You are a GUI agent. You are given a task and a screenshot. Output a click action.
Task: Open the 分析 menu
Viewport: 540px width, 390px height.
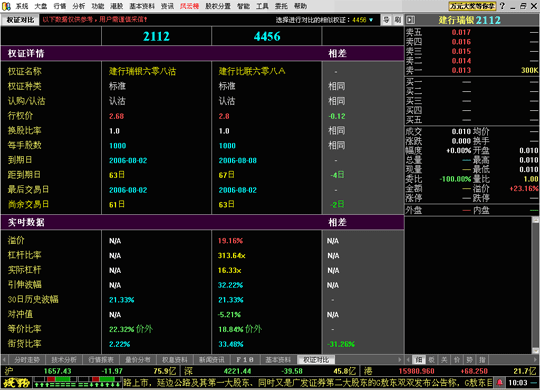coord(79,6)
